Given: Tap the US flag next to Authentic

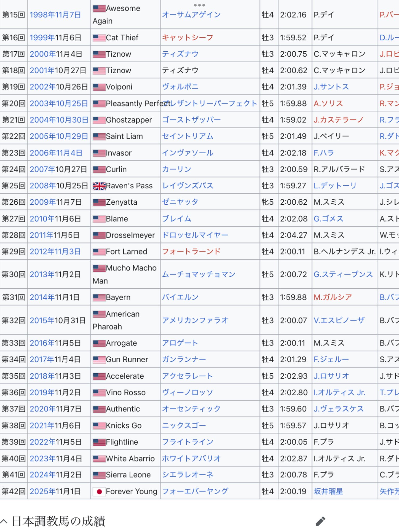Looking at the screenshot, I should pos(99,409).
